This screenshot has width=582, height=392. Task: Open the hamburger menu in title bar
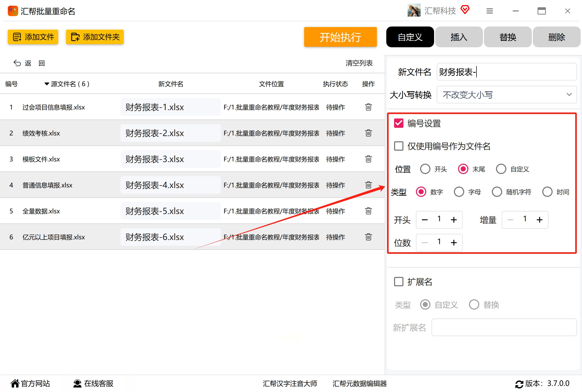(489, 11)
